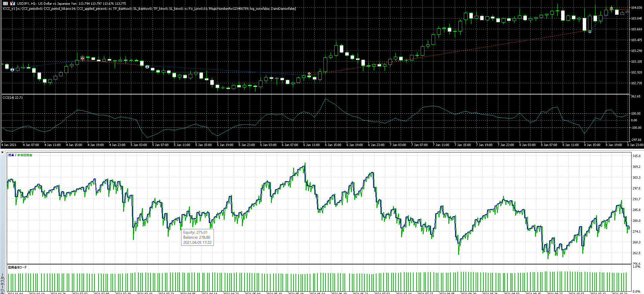Click the 309.2 equity scale label
644x294 pixels.
pos(636,167)
